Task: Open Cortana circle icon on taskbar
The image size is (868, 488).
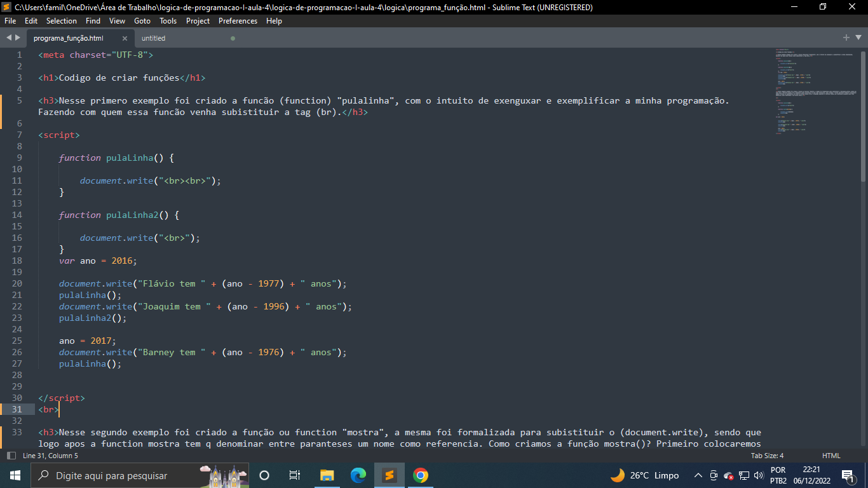Action: point(264,475)
